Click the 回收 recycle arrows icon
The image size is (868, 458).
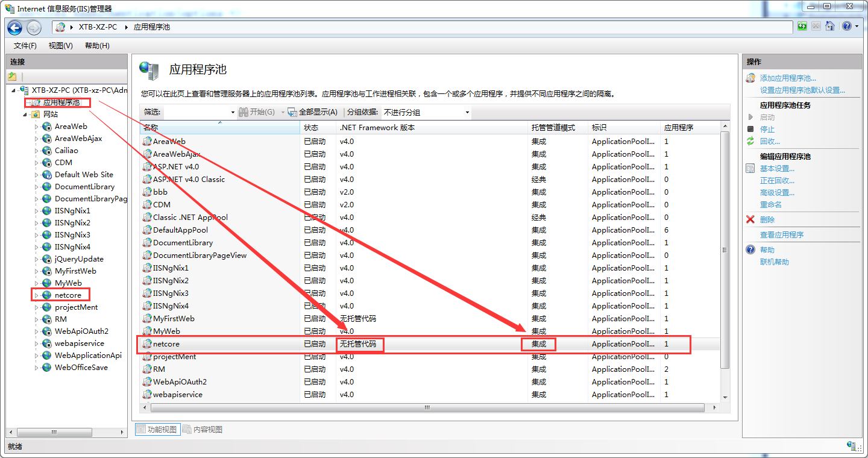pyautogui.click(x=750, y=141)
